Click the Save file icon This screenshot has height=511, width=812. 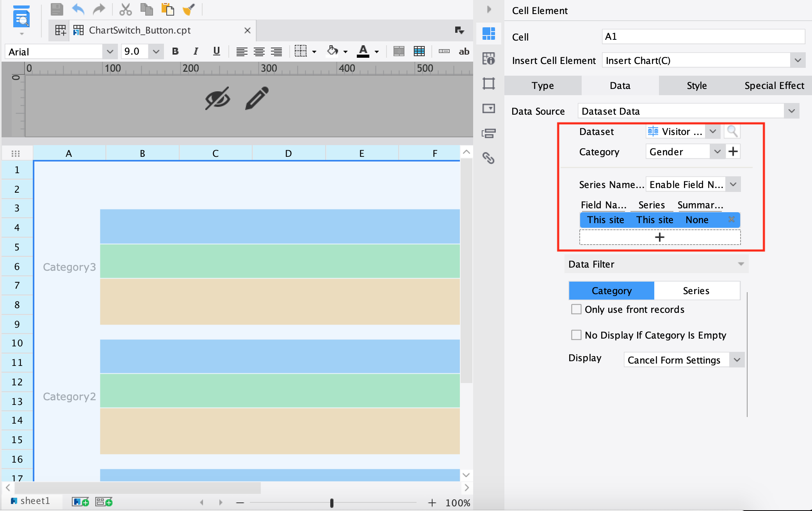(x=57, y=9)
